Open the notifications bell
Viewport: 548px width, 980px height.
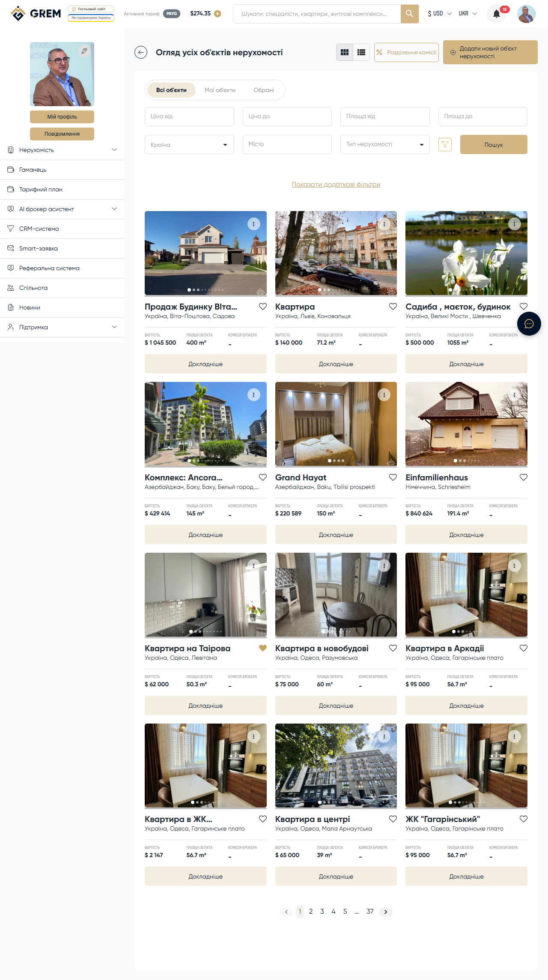(497, 14)
